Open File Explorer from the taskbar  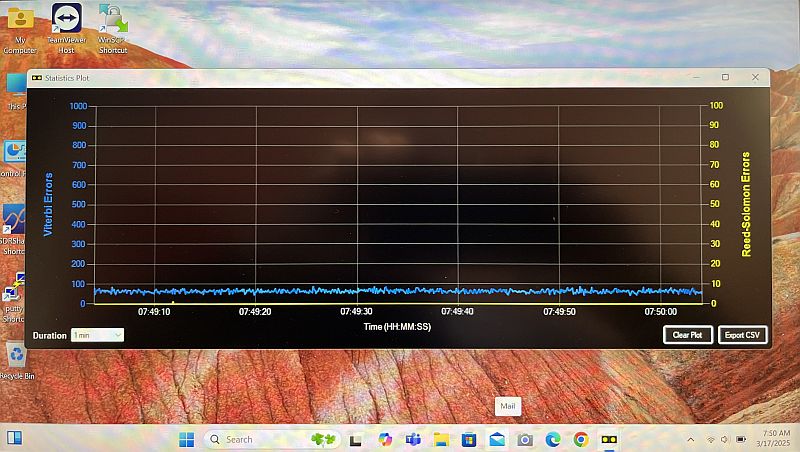[441, 439]
